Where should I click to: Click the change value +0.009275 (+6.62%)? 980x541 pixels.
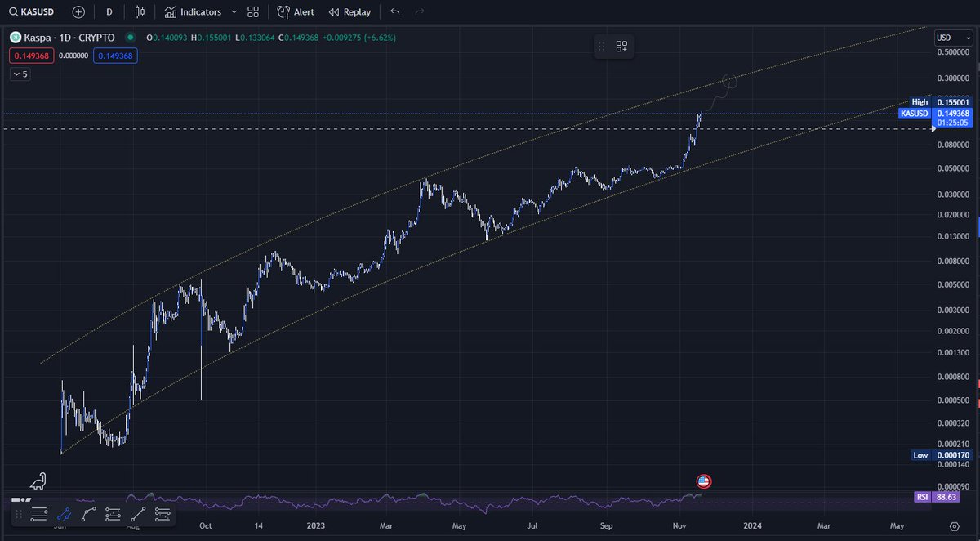[360, 38]
